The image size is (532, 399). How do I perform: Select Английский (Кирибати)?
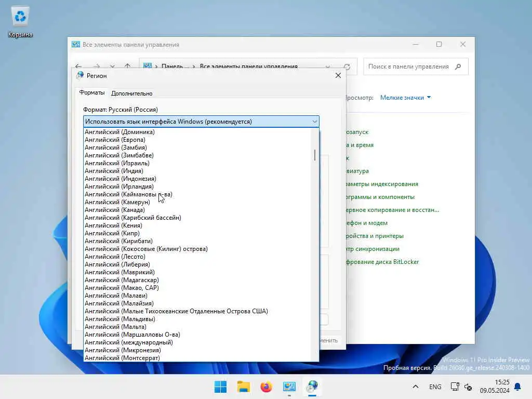(197, 241)
